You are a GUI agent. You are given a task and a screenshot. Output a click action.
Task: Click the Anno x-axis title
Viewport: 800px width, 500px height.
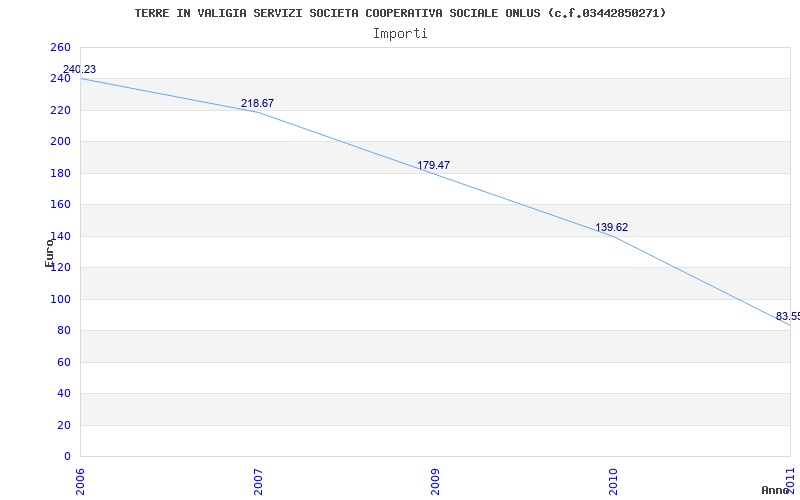tap(775, 490)
